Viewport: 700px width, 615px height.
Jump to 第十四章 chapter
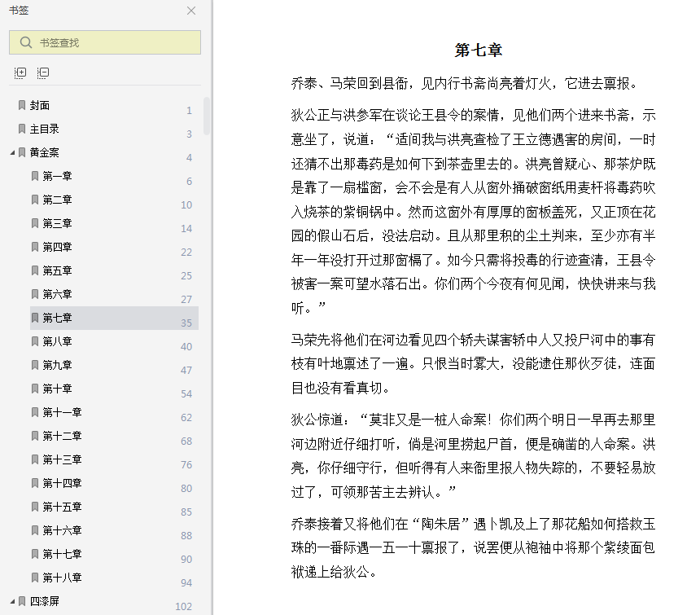62,483
